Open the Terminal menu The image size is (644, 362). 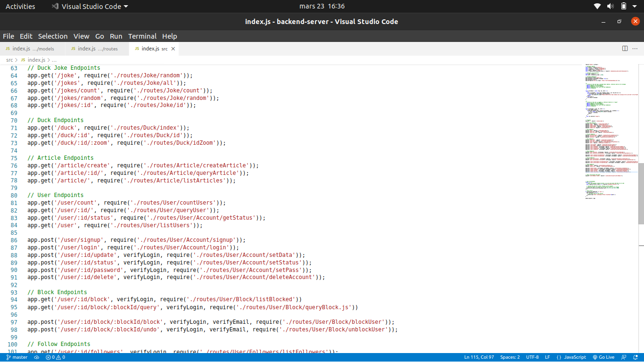pyautogui.click(x=142, y=36)
